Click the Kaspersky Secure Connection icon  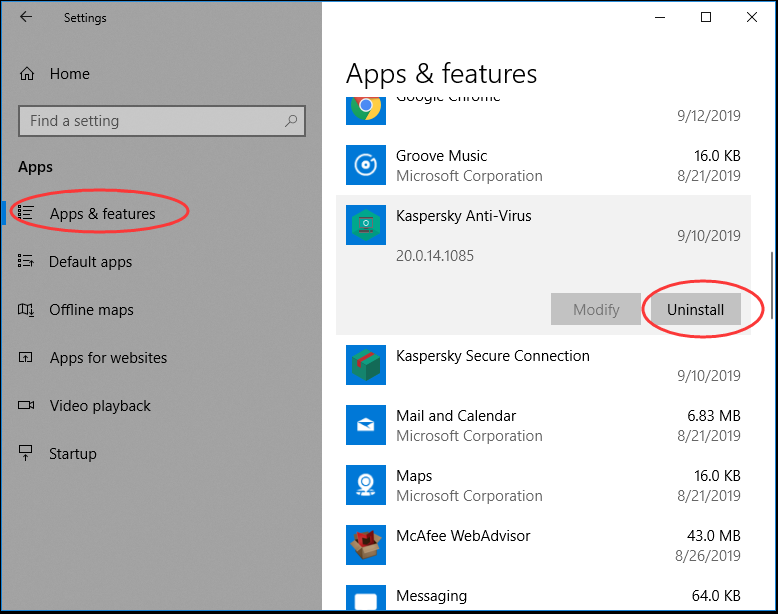pos(366,365)
